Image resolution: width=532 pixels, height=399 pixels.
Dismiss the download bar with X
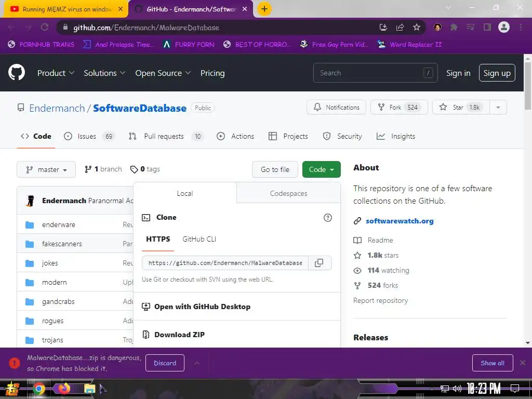pos(523,363)
